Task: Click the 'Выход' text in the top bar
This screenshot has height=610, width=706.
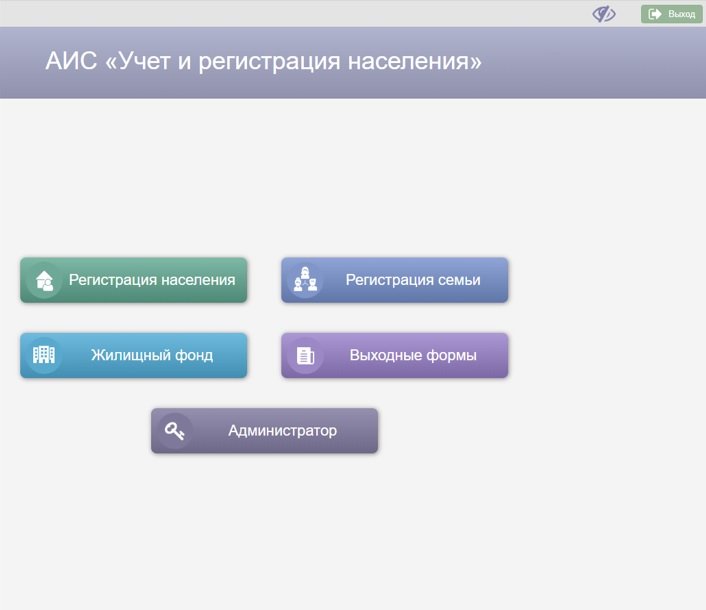Action: [x=681, y=14]
